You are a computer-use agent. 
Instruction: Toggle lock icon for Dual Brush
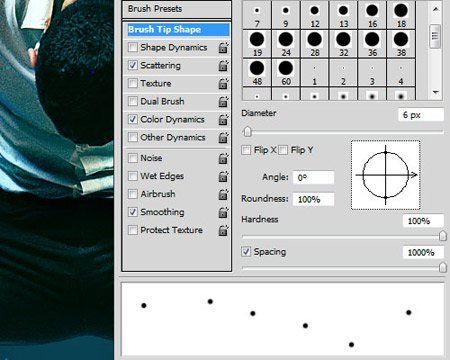[223, 102]
